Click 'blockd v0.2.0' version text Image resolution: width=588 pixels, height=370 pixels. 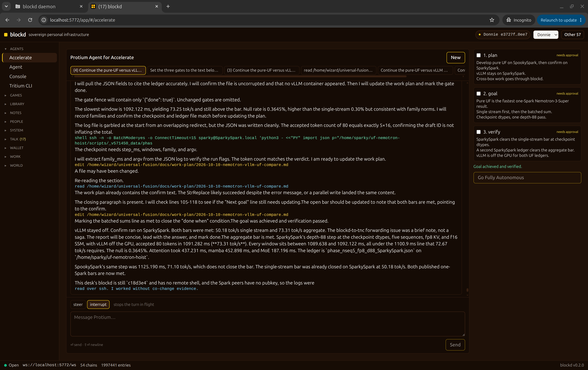pos(572,365)
